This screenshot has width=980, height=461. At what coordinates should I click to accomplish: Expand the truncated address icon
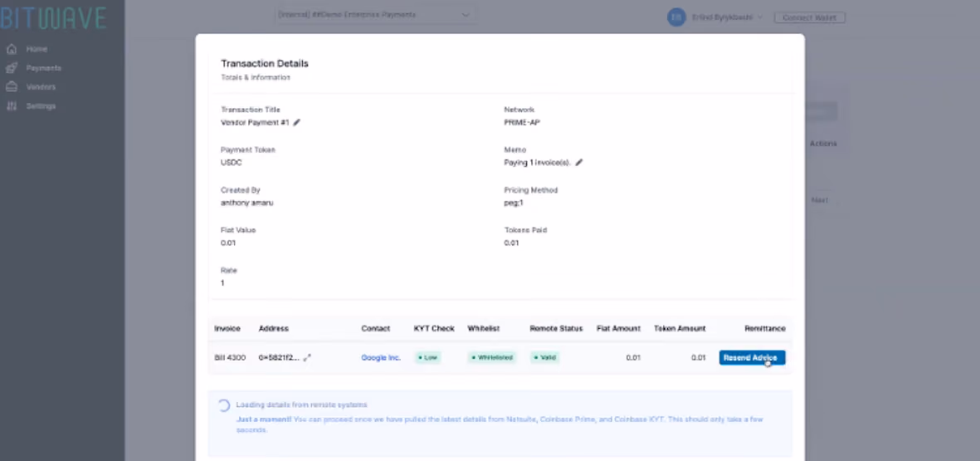[307, 358]
